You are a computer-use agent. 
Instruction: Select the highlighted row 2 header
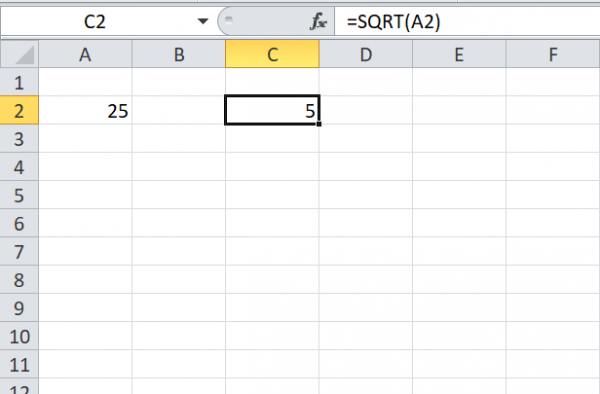point(19,110)
